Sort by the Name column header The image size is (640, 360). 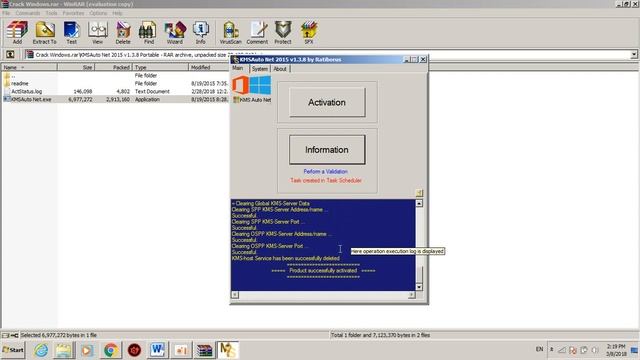click(29, 67)
